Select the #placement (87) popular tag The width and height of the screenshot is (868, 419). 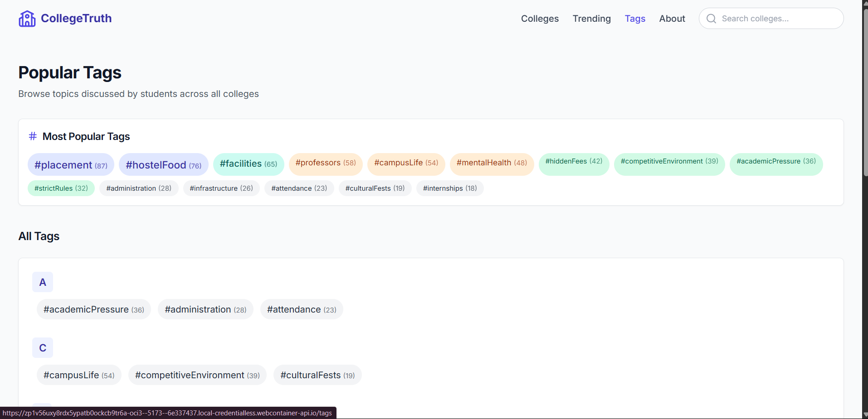[x=71, y=165]
